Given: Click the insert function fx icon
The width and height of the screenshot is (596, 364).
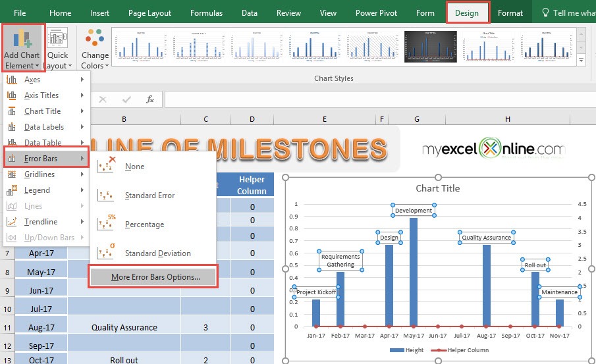Looking at the screenshot, I should (x=150, y=99).
